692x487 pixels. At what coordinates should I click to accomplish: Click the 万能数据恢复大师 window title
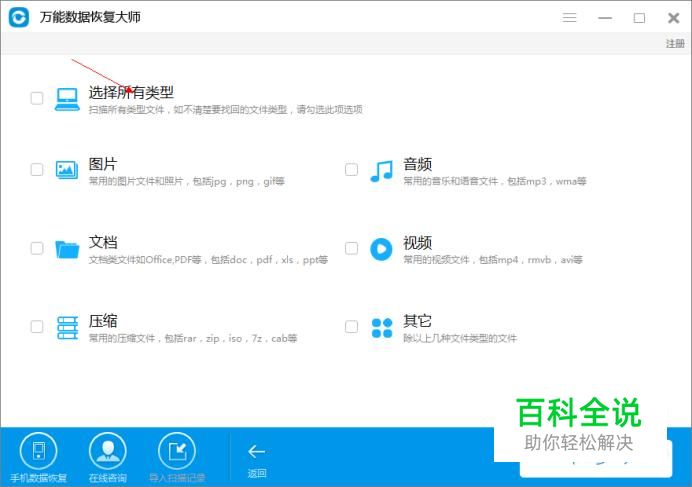[x=90, y=17]
